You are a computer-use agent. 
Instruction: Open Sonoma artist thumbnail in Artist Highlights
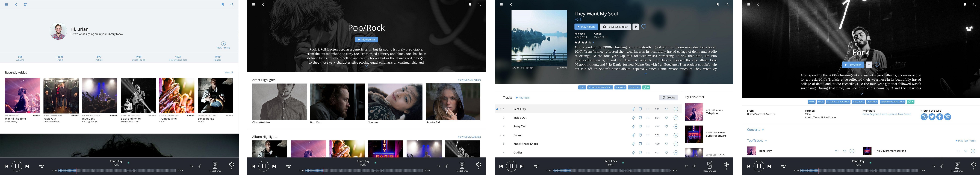[395, 102]
